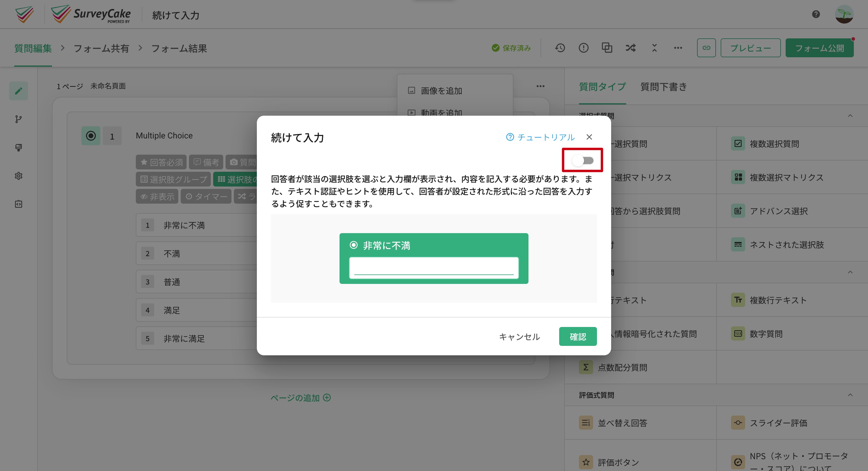
Task: Toggle the 回答必須 option tag
Action: [x=161, y=162]
